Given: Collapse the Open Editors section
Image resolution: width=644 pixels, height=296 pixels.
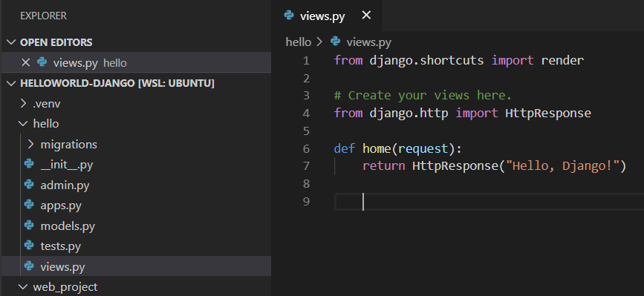Looking at the screenshot, I should pos(12,42).
